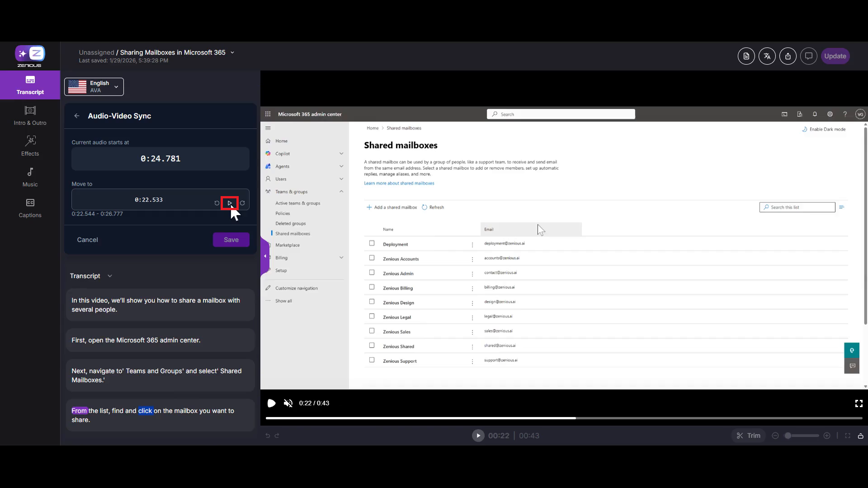Viewport: 868px width, 488px height.
Task: Open the translate language icon
Action: click(767, 56)
